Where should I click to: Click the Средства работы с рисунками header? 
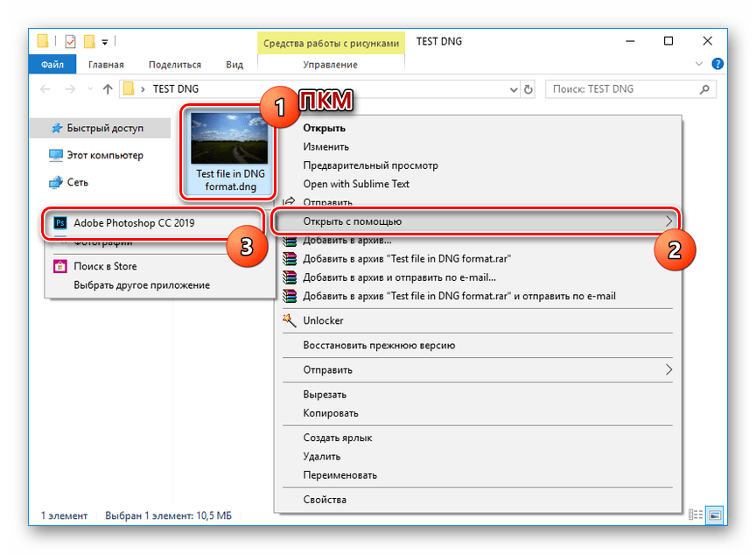click(x=332, y=44)
